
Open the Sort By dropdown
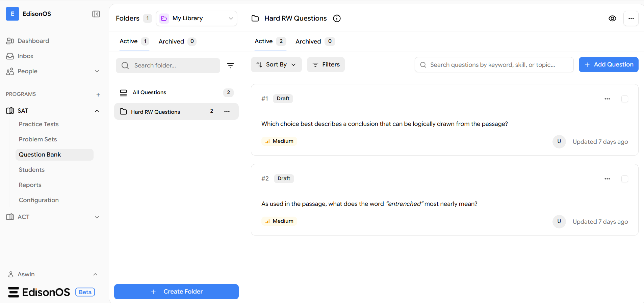[276, 65]
